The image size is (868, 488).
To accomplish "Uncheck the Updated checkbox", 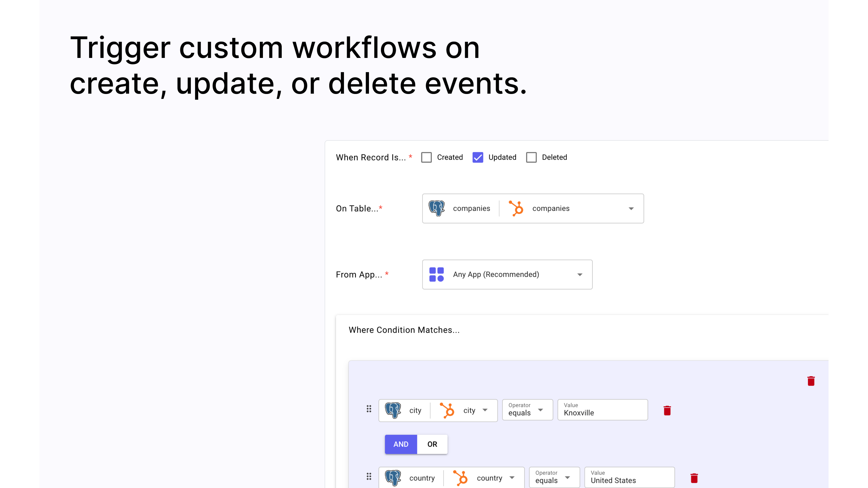I will click(x=477, y=157).
